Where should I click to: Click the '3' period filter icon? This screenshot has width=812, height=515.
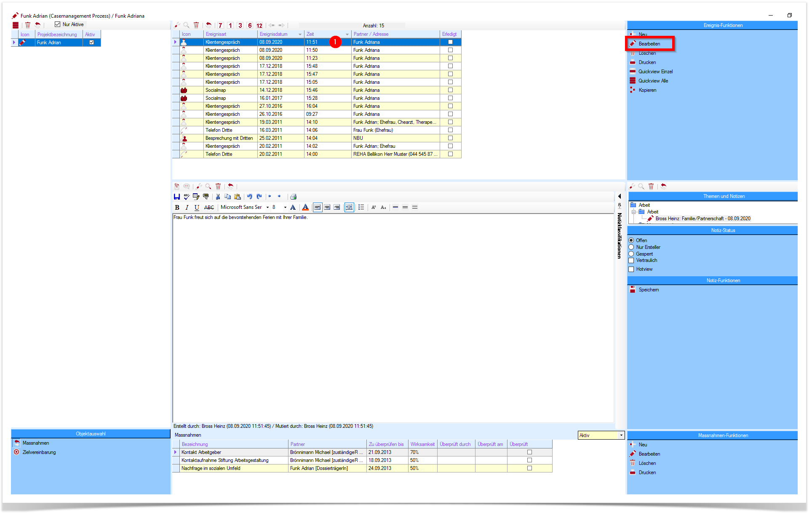[240, 26]
